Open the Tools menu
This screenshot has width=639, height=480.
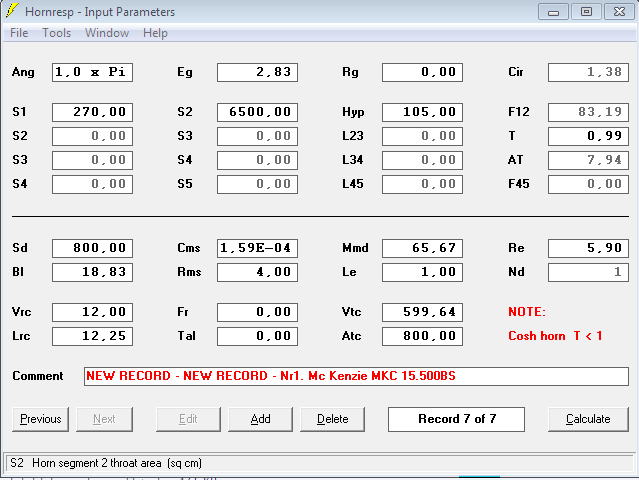(57, 33)
